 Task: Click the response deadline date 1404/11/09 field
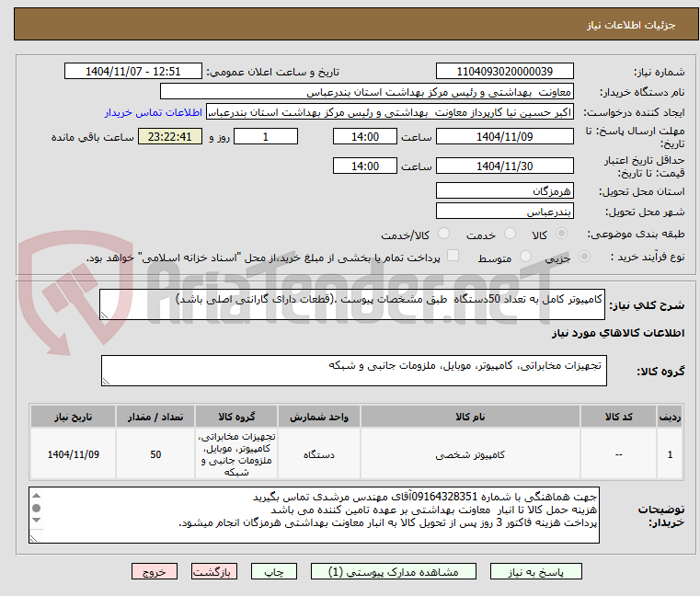504,137
